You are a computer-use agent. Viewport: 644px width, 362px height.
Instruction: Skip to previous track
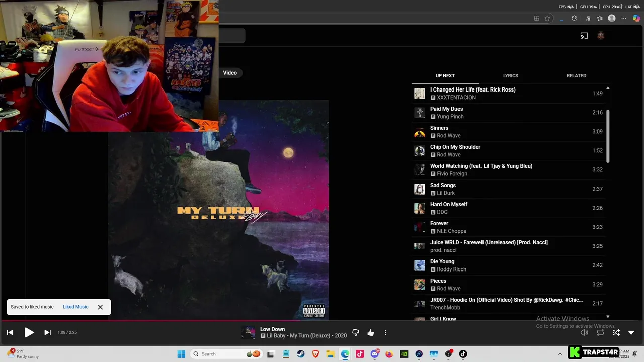click(x=10, y=332)
